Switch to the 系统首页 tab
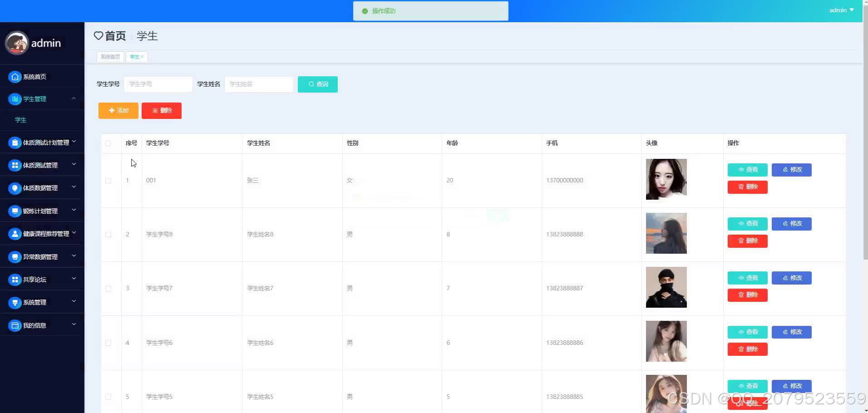 point(110,57)
